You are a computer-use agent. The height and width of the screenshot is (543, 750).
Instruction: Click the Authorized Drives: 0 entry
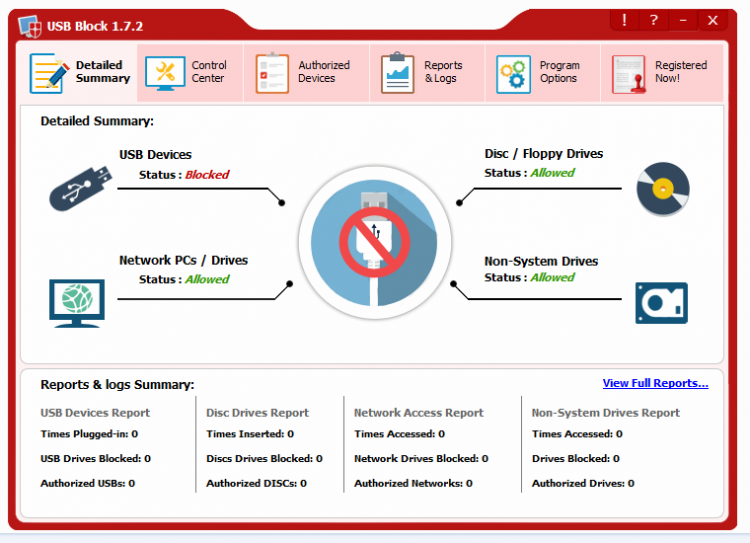coord(583,484)
